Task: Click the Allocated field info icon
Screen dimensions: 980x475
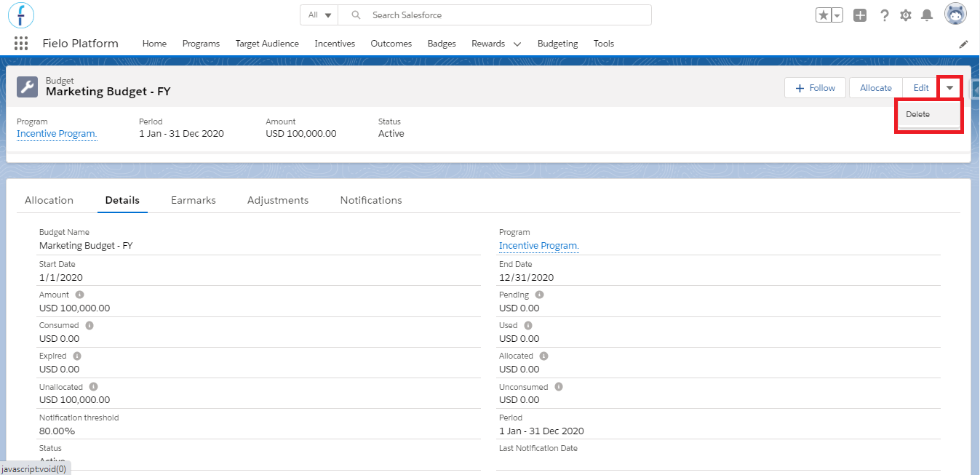Action: point(543,356)
